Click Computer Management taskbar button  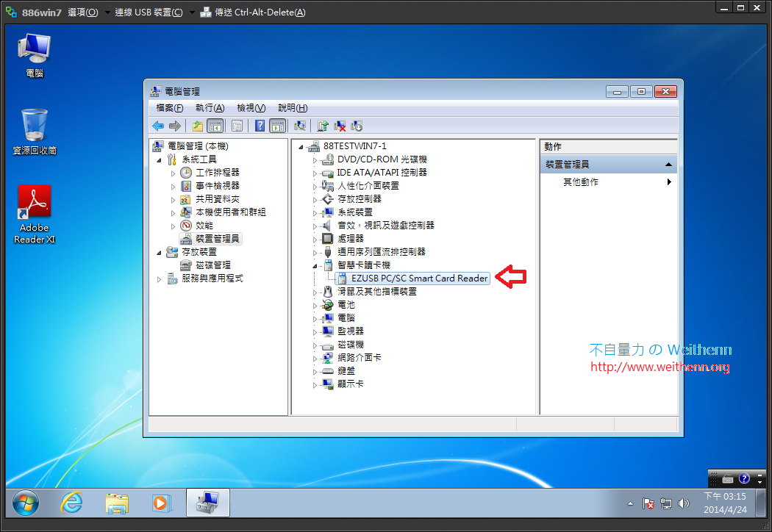coord(208,503)
